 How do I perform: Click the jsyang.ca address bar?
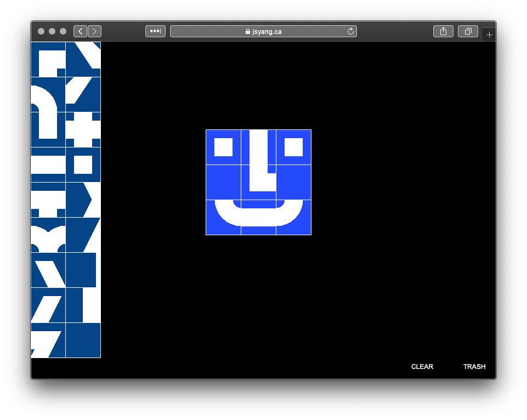point(263,31)
